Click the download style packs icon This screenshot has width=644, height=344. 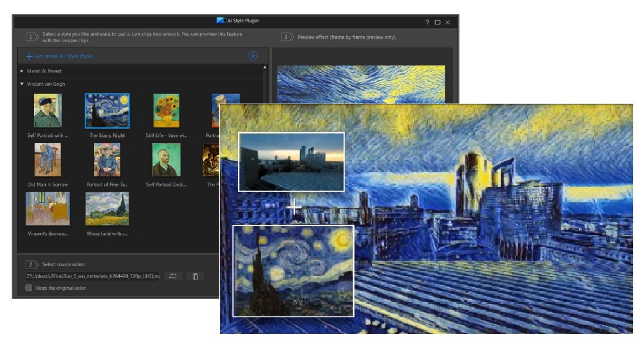point(253,56)
